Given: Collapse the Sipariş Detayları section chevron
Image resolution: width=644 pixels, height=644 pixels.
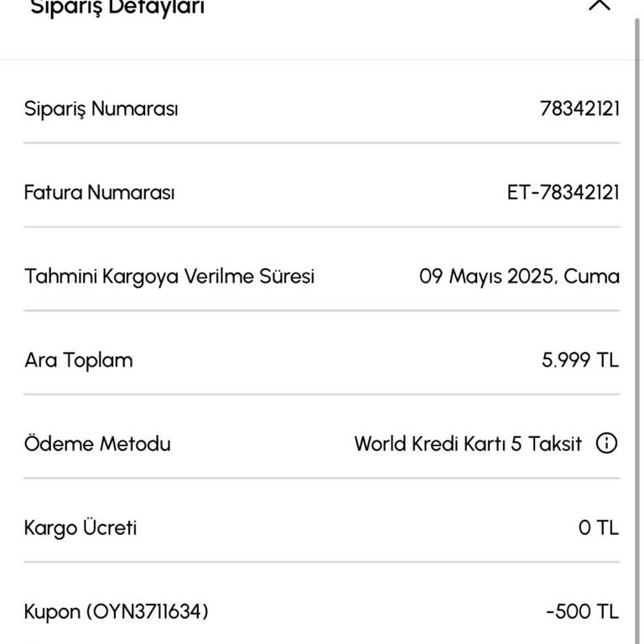Looking at the screenshot, I should [600, 5].
